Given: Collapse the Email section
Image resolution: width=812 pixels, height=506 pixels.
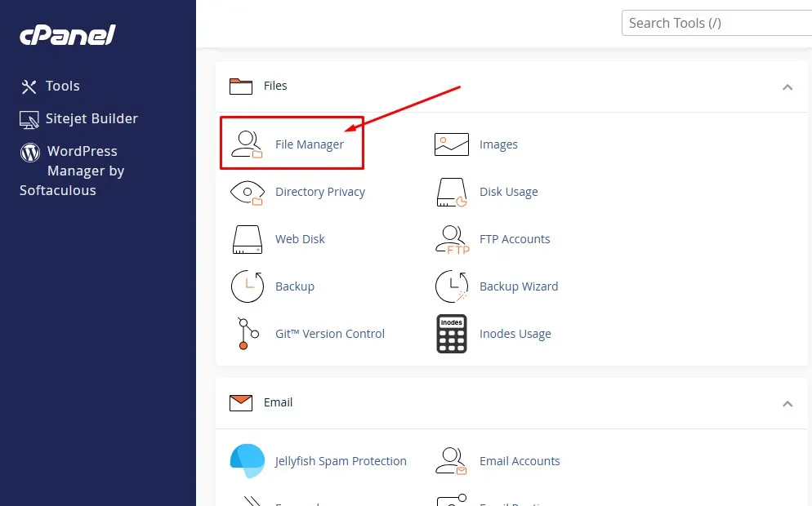Looking at the screenshot, I should coord(787,403).
